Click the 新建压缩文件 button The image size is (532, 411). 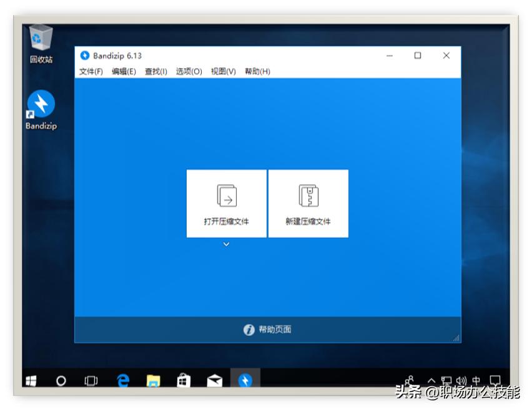coord(308,203)
